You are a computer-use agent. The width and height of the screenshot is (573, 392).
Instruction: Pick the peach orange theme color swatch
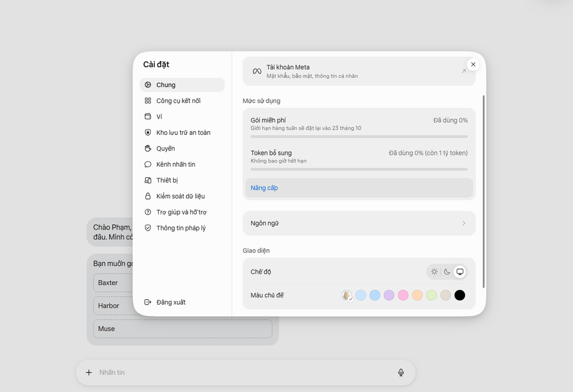click(417, 295)
